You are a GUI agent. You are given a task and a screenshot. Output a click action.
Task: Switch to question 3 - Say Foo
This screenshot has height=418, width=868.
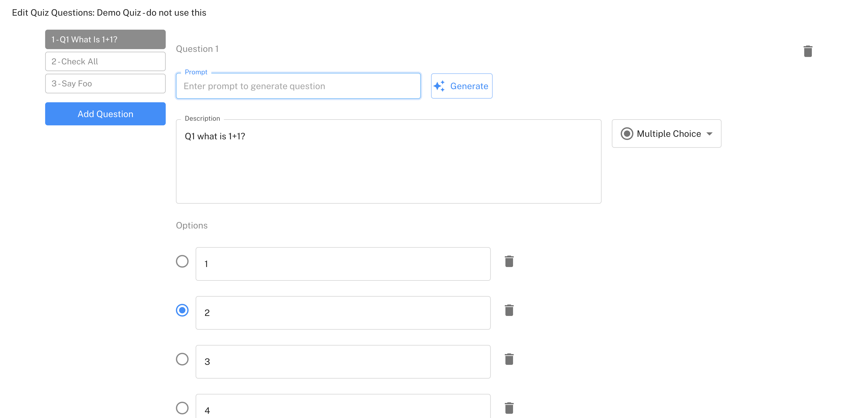coord(105,83)
